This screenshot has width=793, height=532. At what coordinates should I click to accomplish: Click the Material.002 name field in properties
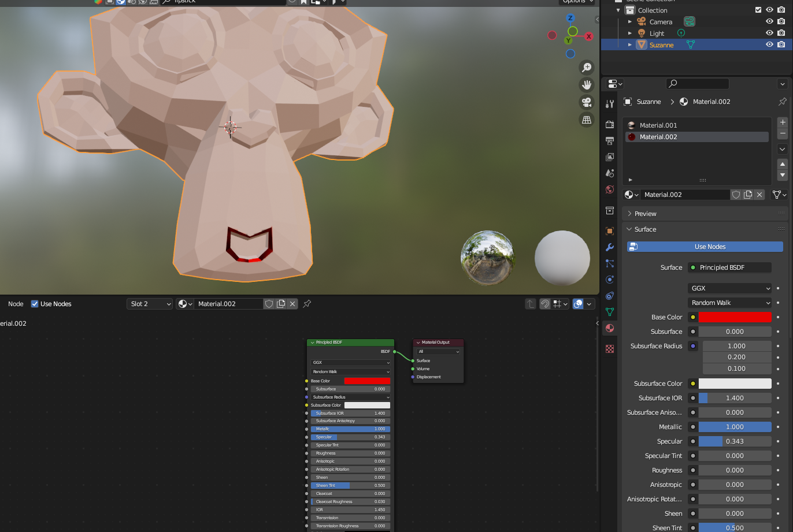685,195
